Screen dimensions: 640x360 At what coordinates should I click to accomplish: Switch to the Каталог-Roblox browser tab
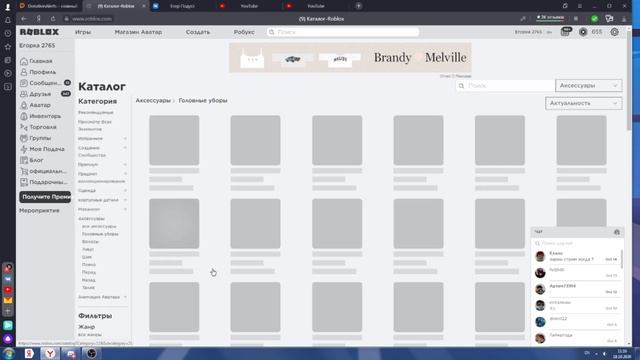point(116,6)
